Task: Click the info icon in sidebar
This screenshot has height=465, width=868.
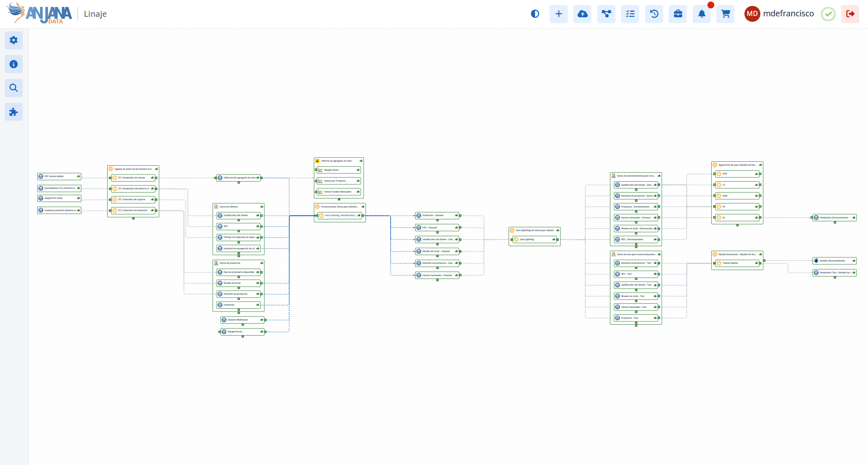Action: coord(14,64)
